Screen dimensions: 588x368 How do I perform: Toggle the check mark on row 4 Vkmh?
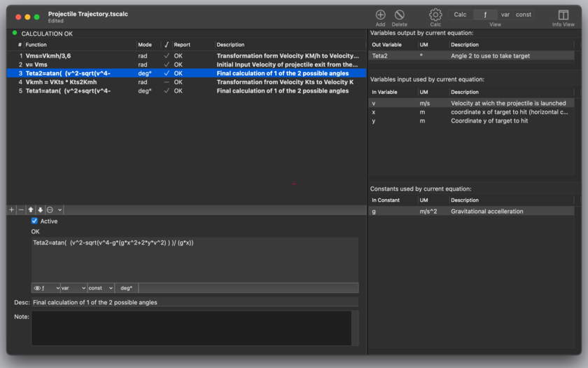tap(167, 82)
